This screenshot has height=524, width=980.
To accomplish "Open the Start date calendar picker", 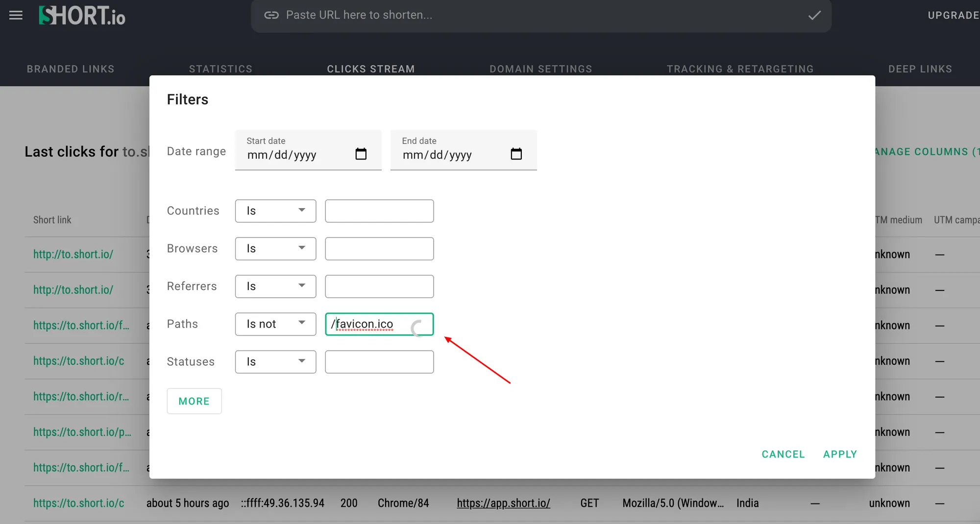I will coord(361,154).
